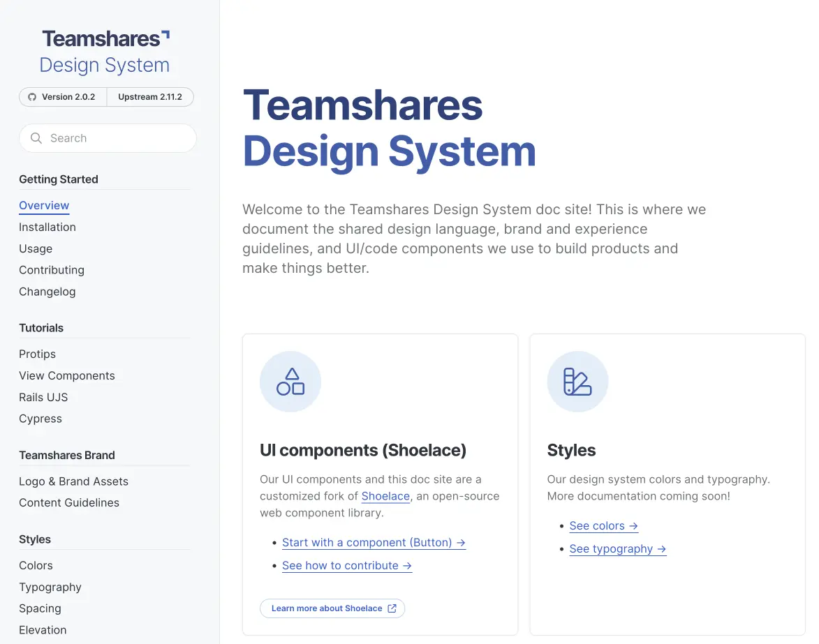This screenshot has height=644, width=819.
Task: Open the Installation page
Action: pos(47,227)
